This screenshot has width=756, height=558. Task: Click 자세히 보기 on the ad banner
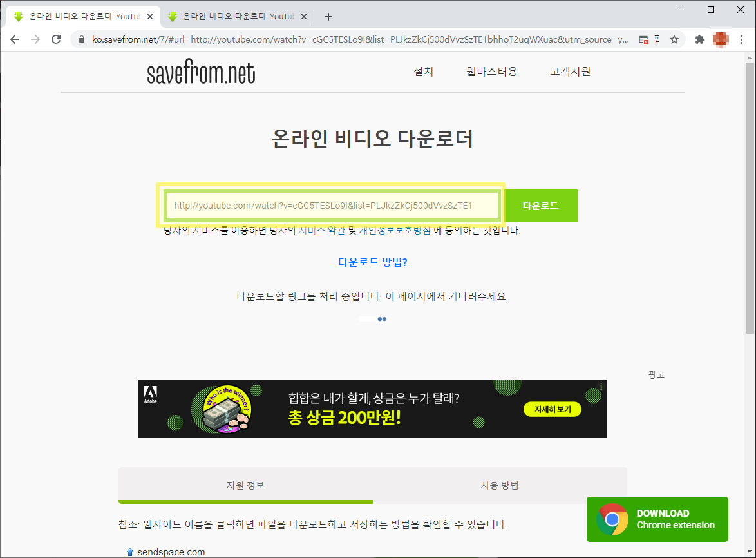(x=553, y=409)
